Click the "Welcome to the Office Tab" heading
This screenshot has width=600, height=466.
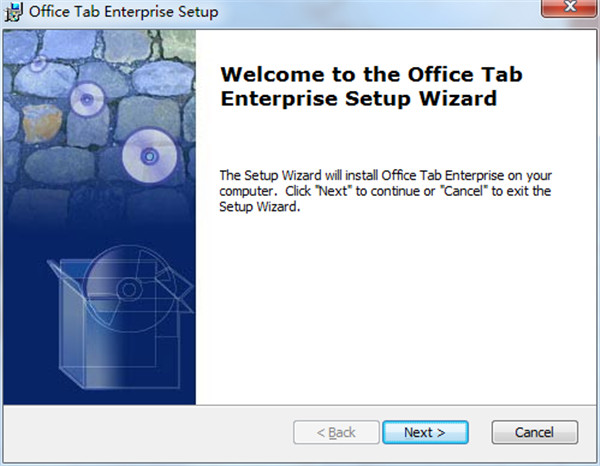tap(371, 74)
